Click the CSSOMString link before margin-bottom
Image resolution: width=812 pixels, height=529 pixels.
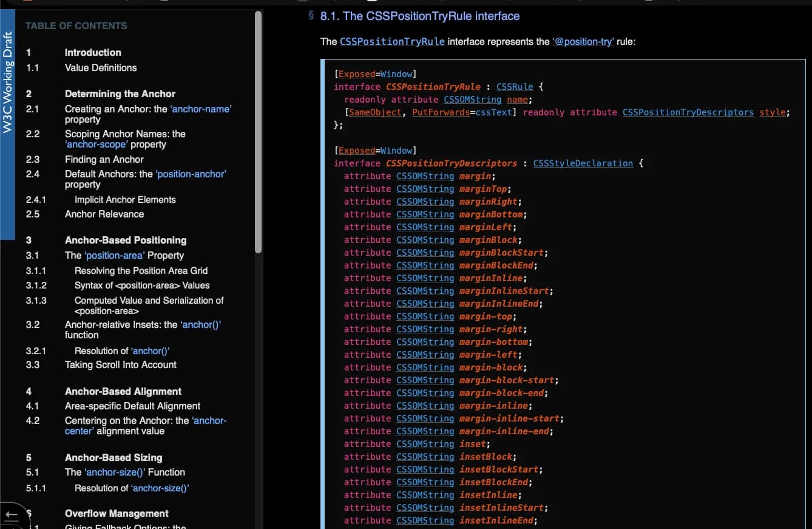coord(425,342)
